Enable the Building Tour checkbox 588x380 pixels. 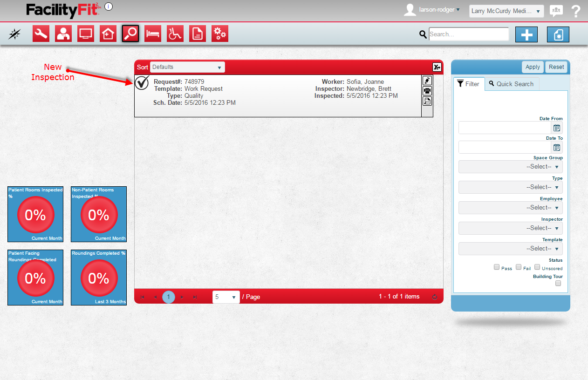558,283
